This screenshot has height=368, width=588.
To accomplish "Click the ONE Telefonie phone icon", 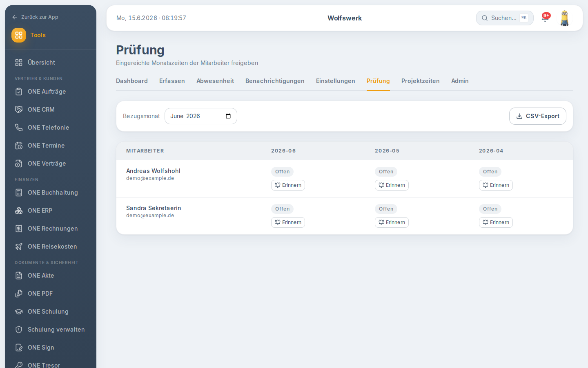I will [19, 128].
